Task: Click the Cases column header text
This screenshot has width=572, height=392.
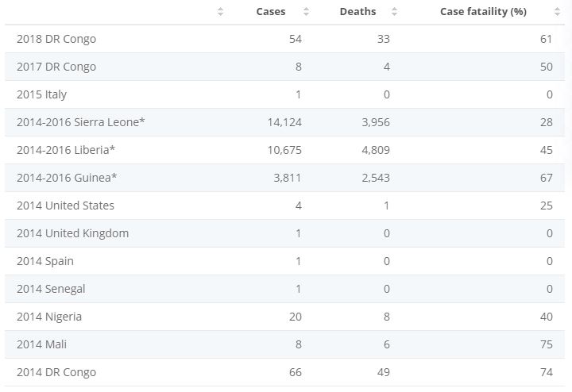Action: (271, 12)
